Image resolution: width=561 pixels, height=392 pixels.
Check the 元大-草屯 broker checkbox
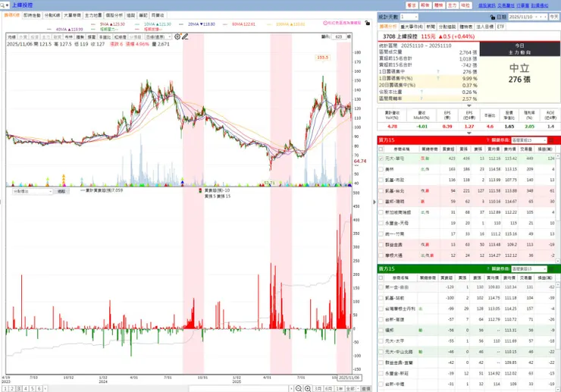click(x=381, y=158)
